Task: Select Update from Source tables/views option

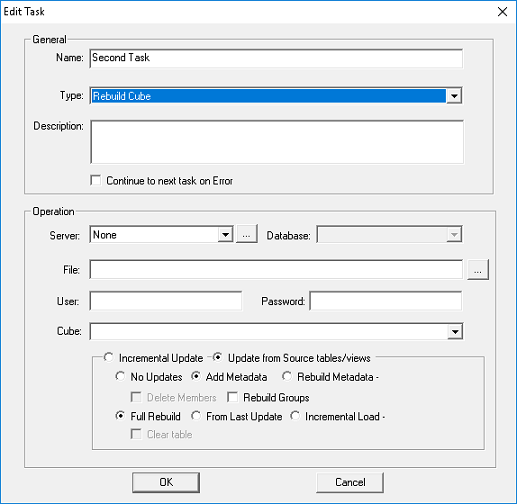Action: coord(217,357)
